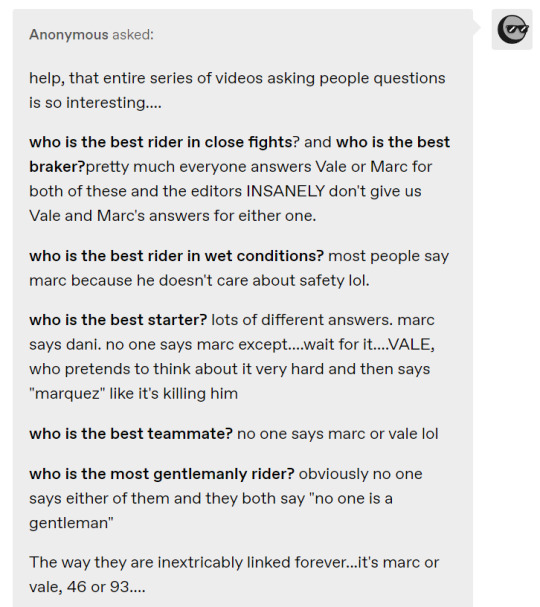
Task: Click the quoted word "marquez"
Action: 67,393
